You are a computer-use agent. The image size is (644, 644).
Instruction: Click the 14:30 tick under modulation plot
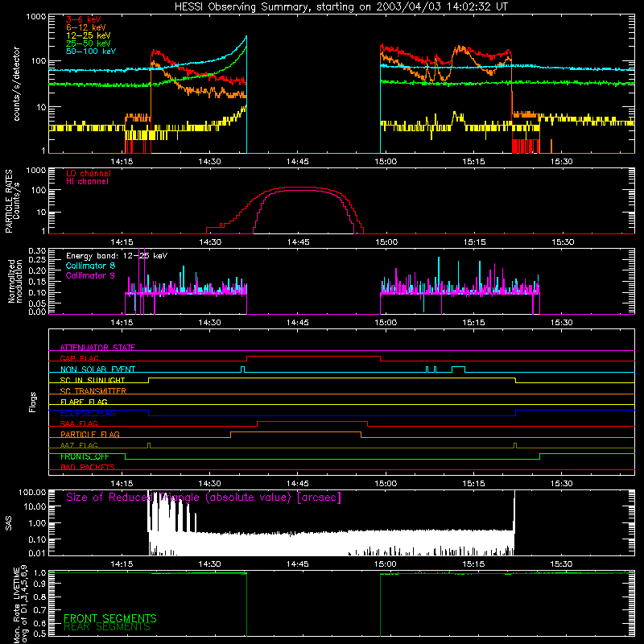[x=209, y=323]
